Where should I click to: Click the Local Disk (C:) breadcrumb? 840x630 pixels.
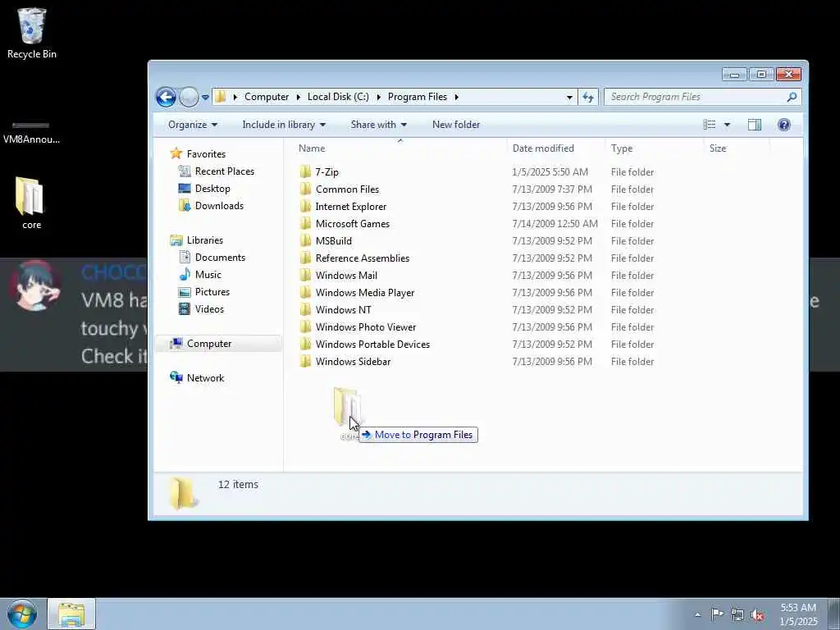[x=338, y=97]
